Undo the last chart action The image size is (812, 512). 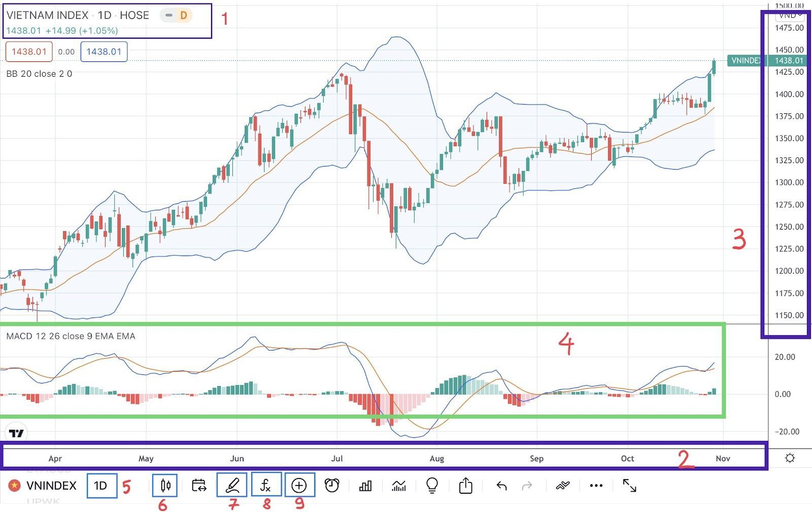501,486
